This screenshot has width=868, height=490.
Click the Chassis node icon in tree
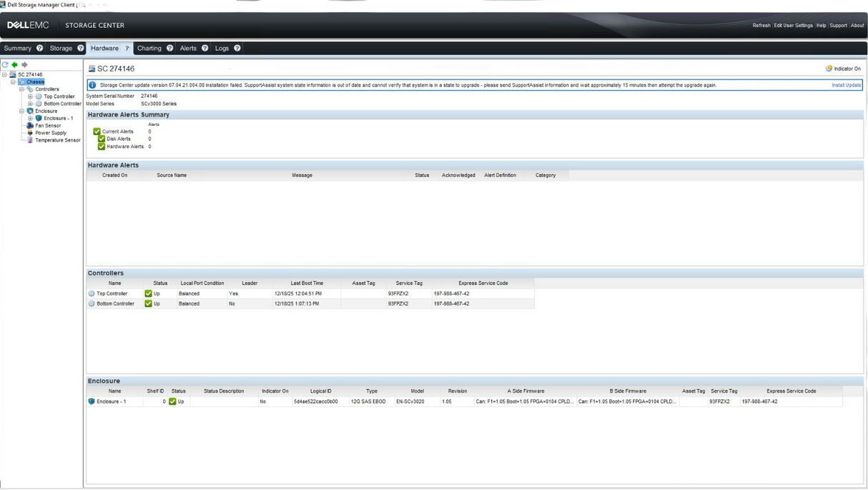click(x=21, y=82)
